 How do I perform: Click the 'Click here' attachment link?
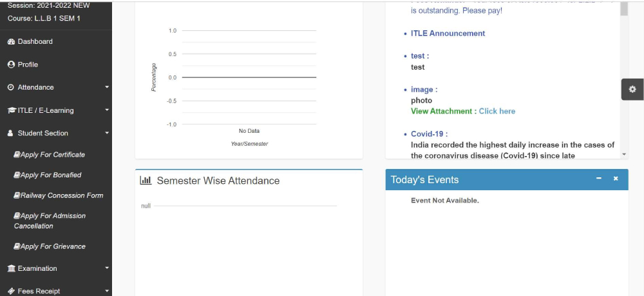click(497, 111)
